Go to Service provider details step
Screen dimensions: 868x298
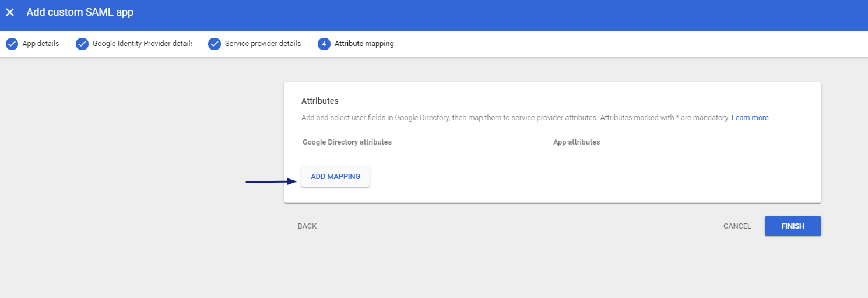[x=263, y=44]
